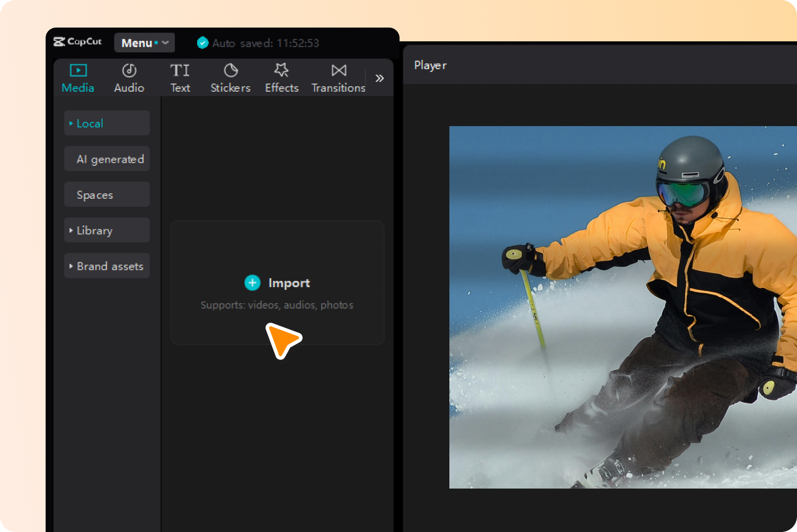The height and width of the screenshot is (532, 797).
Task: Open the Transitions panel icon
Action: pyautogui.click(x=338, y=70)
